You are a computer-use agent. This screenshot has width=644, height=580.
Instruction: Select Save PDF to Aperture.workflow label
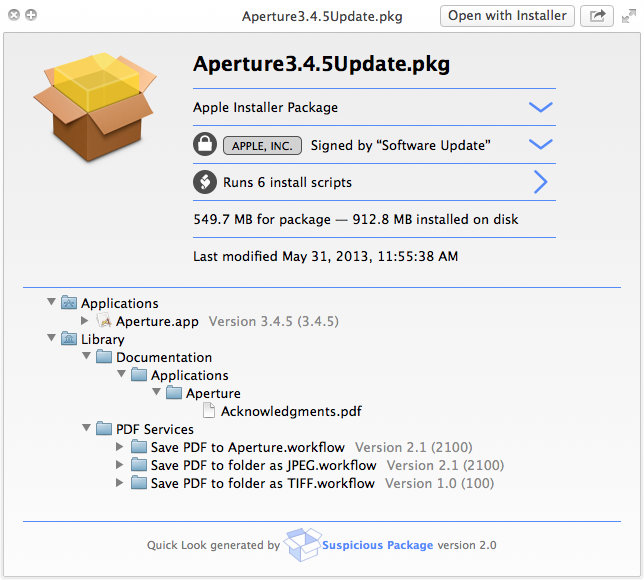pyautogui.click(x=248, y=447)
